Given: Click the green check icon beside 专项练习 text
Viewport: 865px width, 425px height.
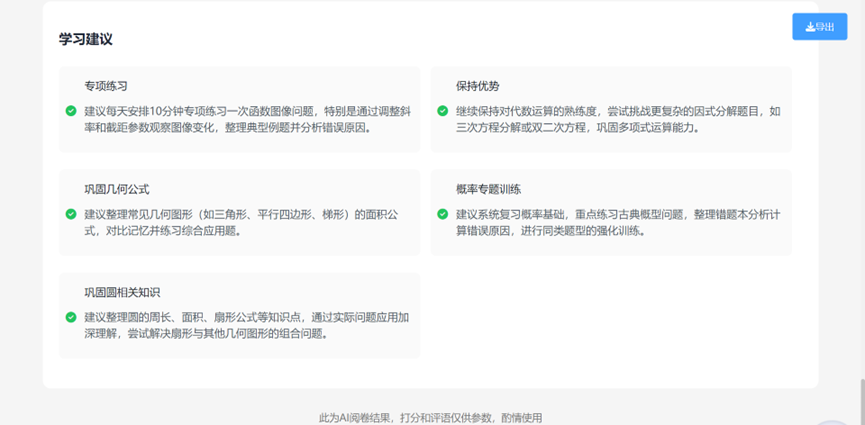Looking at the screenshot, I should (71, 111).
